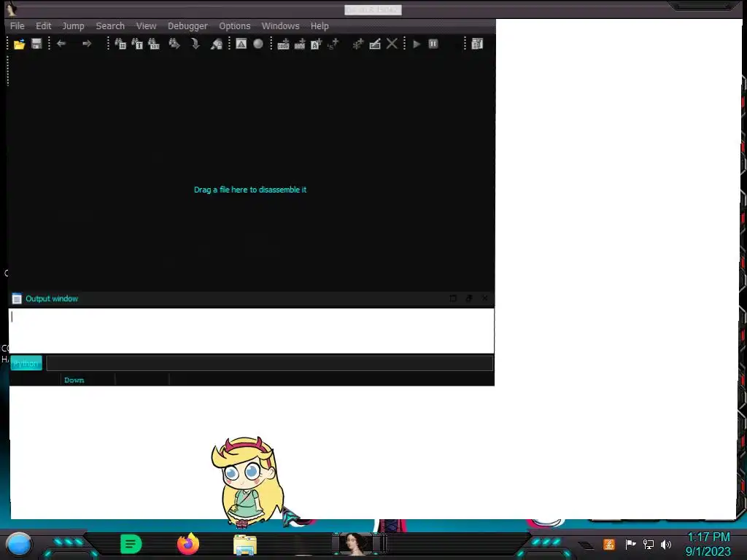The height and width of the screenshot is (560, 747).
Task: Click the Output window document icon
Action: tap(17, 298)
